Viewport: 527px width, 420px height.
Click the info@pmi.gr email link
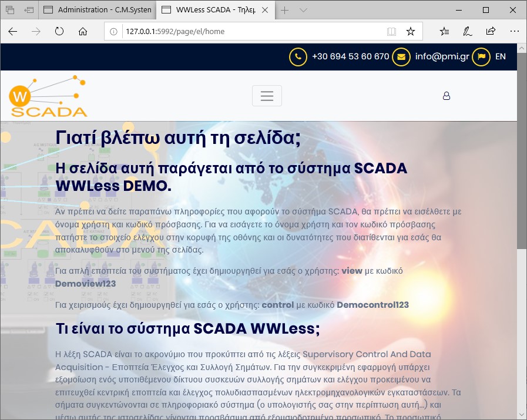pos(442,57)
